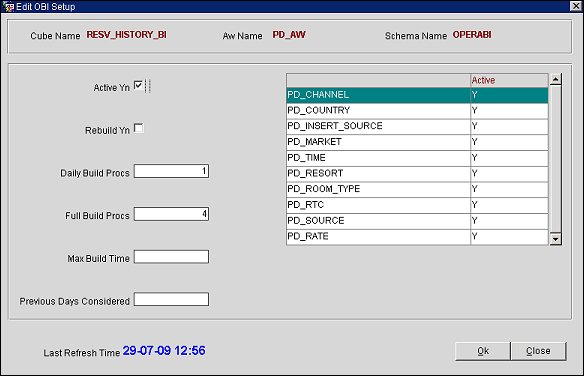
Task: Select the PD_INSERT_SOURCE row
Action: pos(417,126)
